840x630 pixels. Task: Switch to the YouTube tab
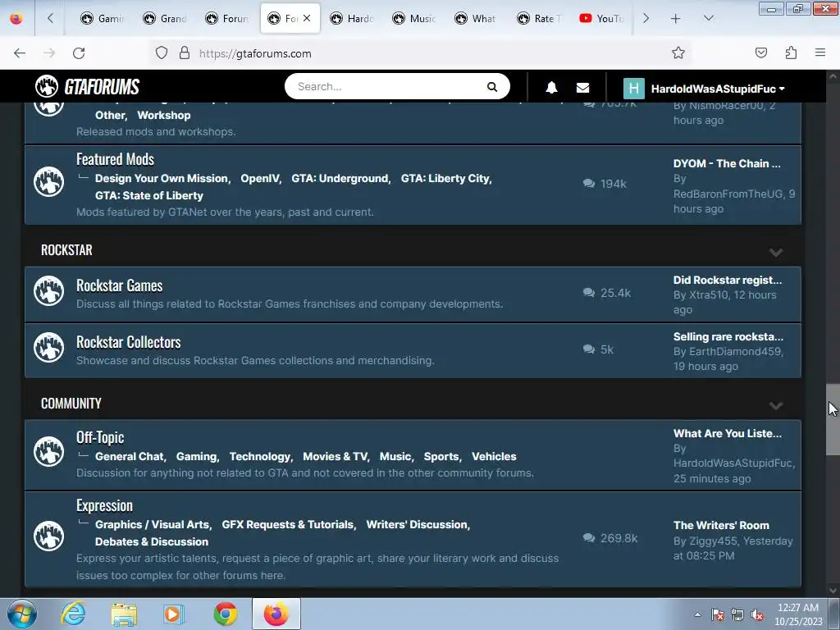pyautogui.click(x=600, y=18)
